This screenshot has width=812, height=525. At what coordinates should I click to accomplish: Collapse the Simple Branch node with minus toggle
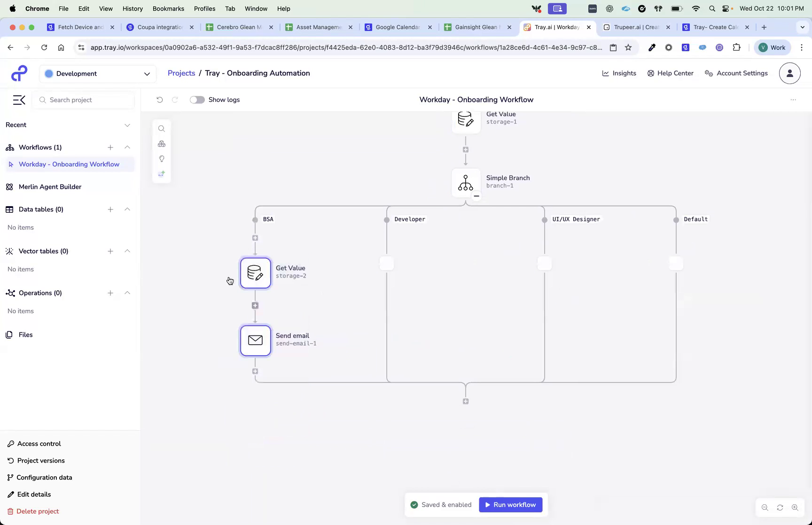tap(476, 196)
